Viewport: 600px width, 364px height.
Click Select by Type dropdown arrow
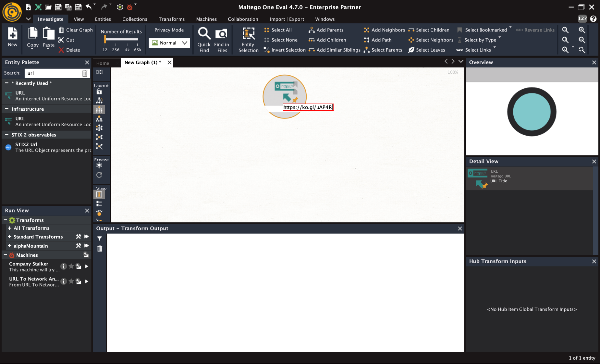tap(499, 37)
